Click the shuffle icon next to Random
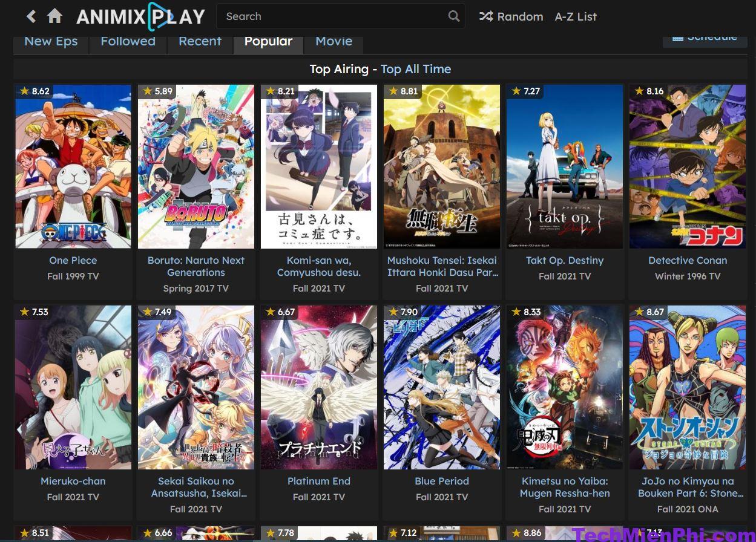This screenshot has height=542, width=756. [x=486, y=16]
